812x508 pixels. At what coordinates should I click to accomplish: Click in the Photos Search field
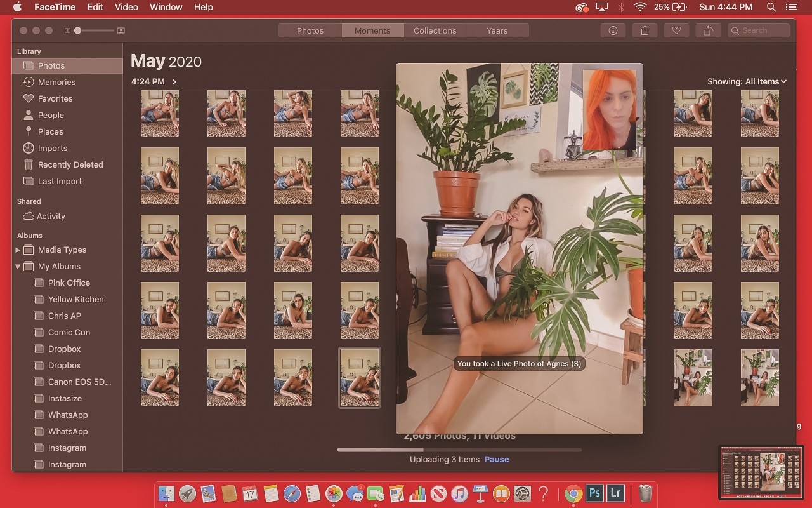[x=759, y=30]
